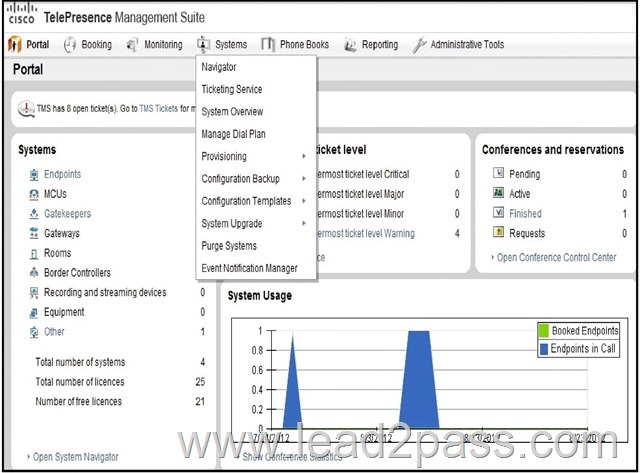Click the Gateways label in Systems panel
The width and height of the screenshot is (640, 473).
pos(62,233)
